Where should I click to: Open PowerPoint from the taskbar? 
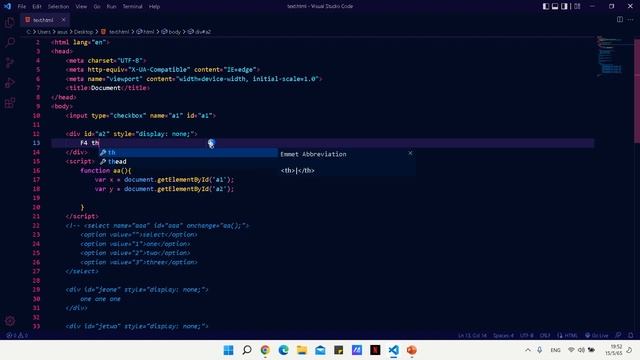(x=411, y=350)
